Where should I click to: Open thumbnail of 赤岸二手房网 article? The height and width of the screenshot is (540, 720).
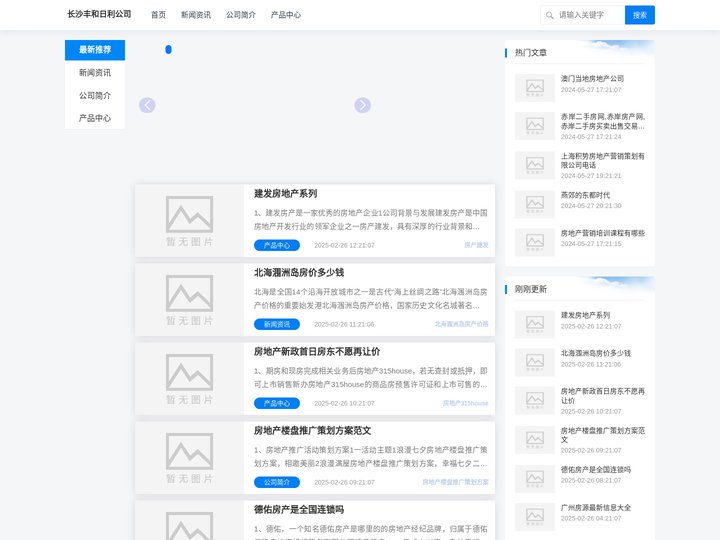(x=534, y=125)
